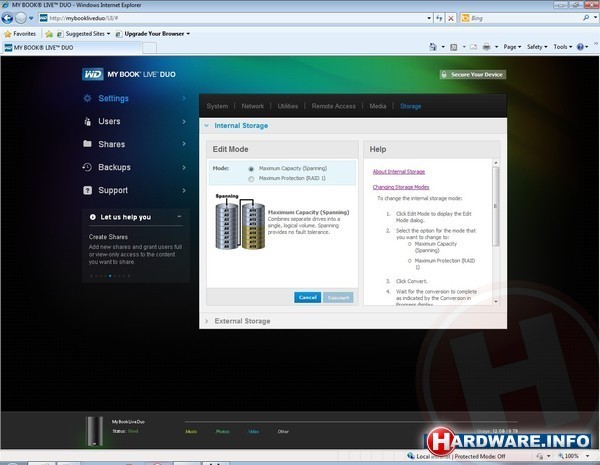Open a new blank browser tab

[x=150, y=48]
